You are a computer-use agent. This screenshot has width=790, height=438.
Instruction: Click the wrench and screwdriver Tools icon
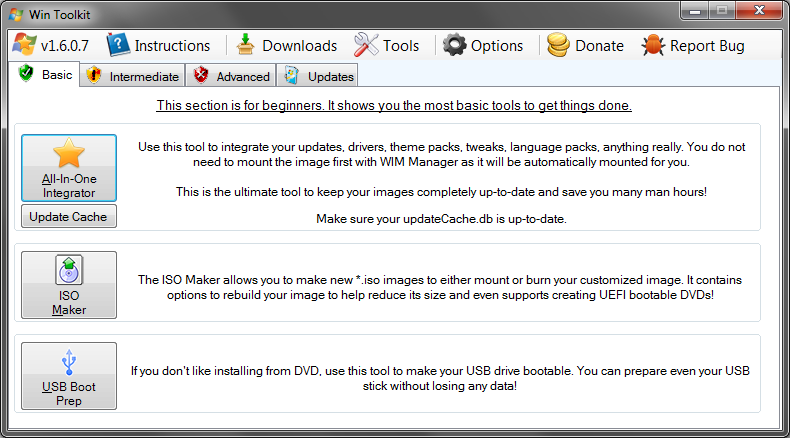[x=366, y=45]
